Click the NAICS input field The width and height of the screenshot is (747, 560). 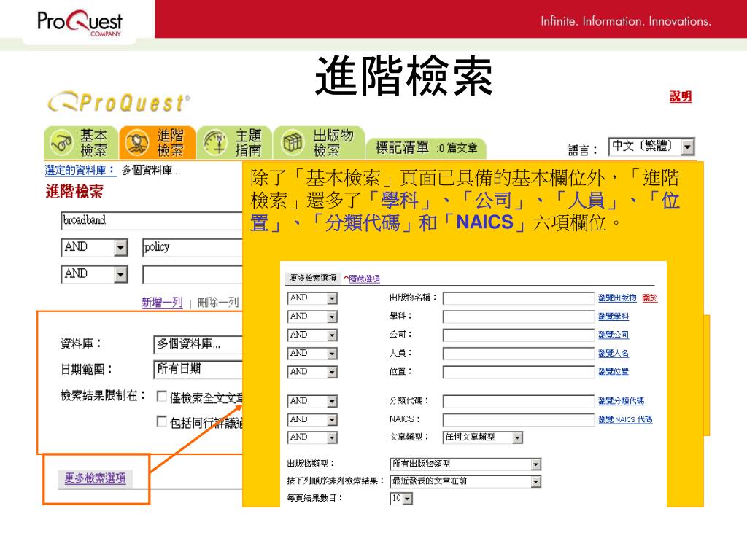[519, 420]
